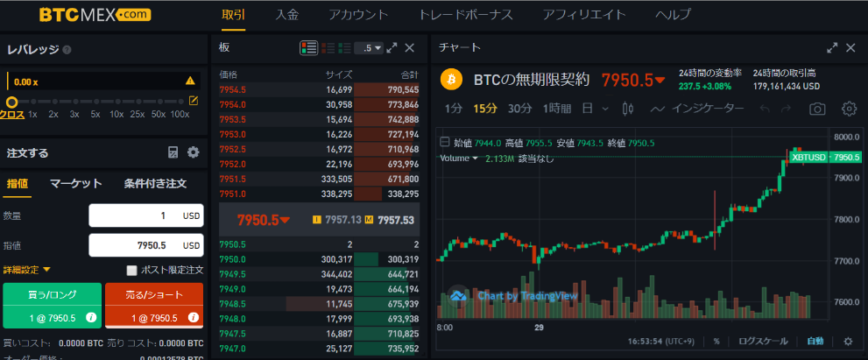
Task: Go to 入金 deposit page
Action: tap(286, 15)
